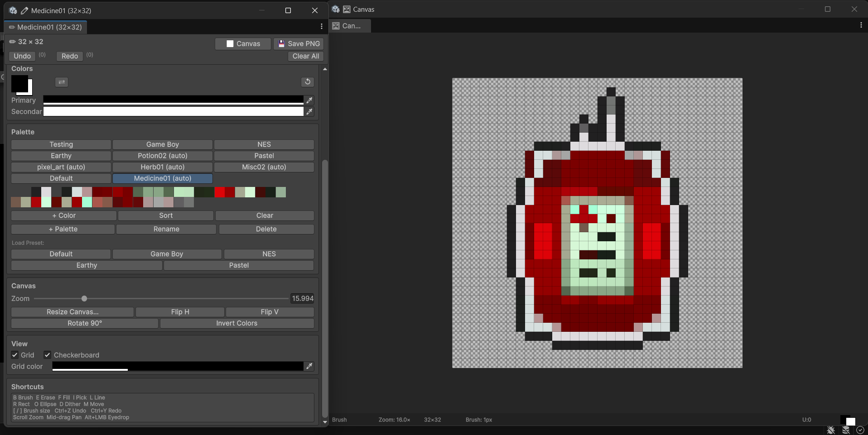
Task: Click the Redo button
Action: [70, 56]
